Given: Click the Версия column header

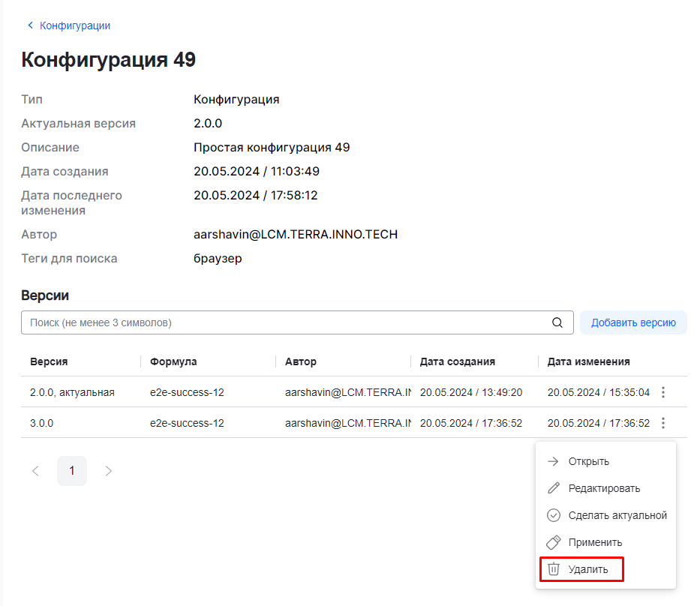Looking at the screenshot, I should [49, 361].
